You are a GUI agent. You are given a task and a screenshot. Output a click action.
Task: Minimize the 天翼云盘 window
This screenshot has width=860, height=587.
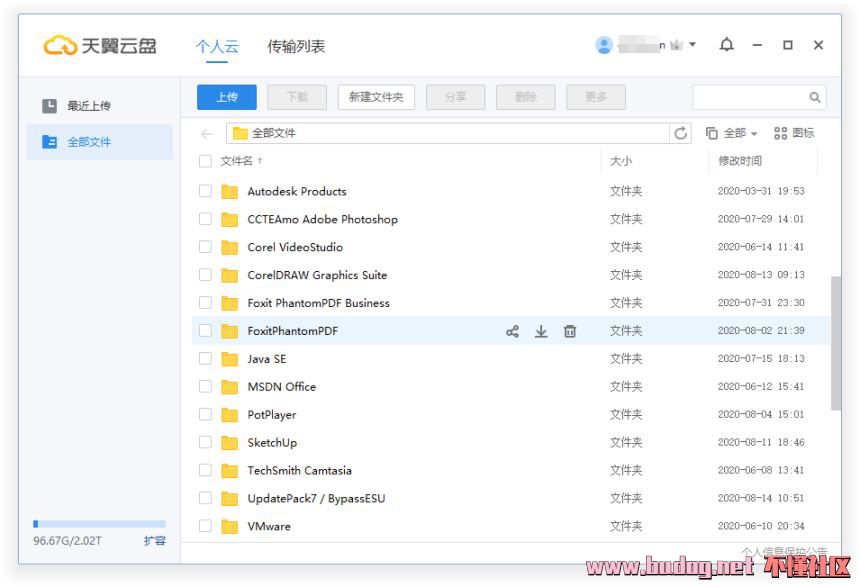click(757, 45)
